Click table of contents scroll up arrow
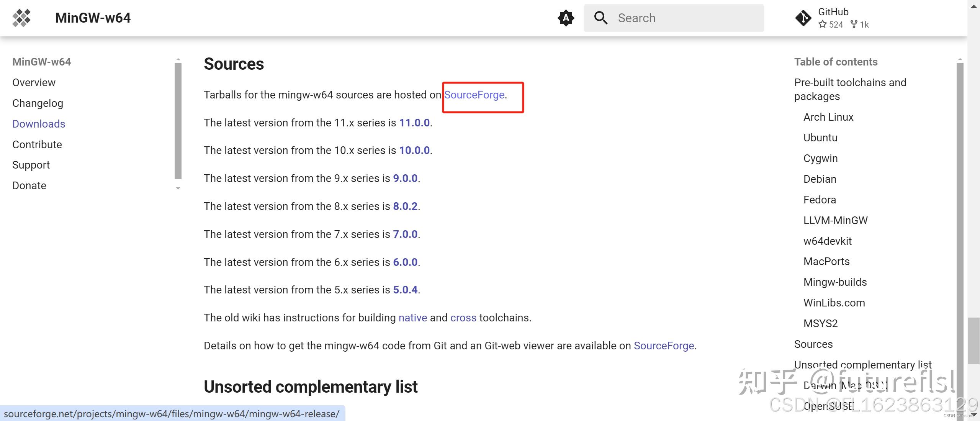The width and height of the screenshot is (980, 421). point(959,59)
